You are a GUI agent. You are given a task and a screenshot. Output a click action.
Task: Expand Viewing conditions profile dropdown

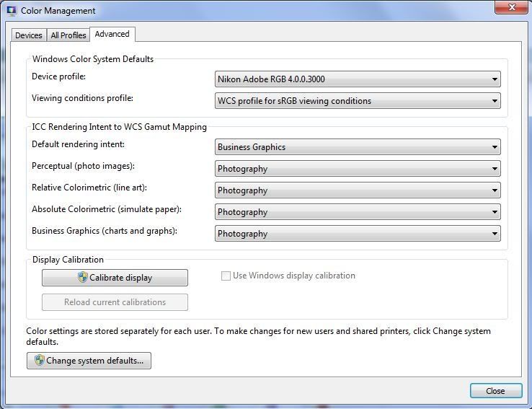coord(358,101)
